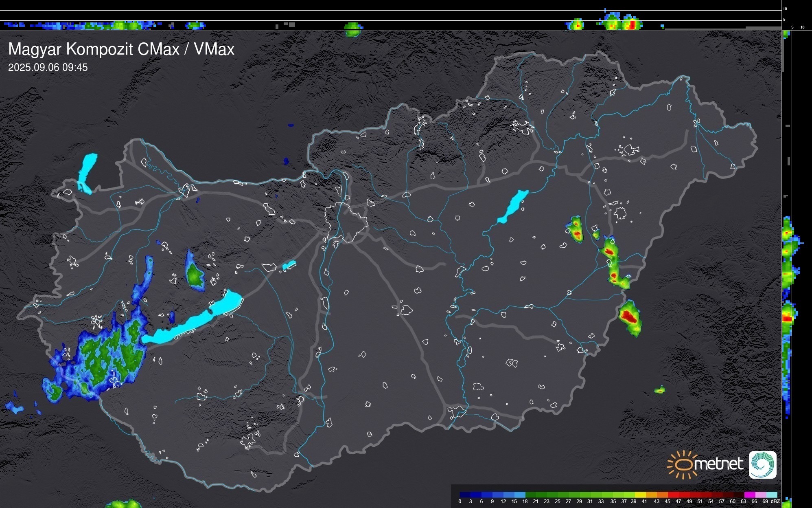812x508 pixels.
Task: Click the Magyar Kompozit CMax / VMax title
Action: tap(121, 49)
